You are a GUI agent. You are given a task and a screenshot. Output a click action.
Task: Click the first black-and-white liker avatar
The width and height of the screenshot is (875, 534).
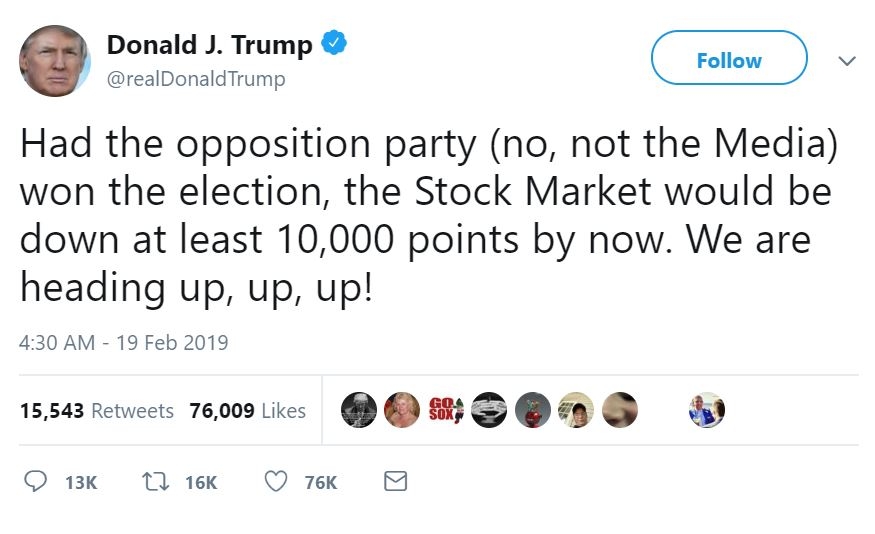(x=359, y=410)
